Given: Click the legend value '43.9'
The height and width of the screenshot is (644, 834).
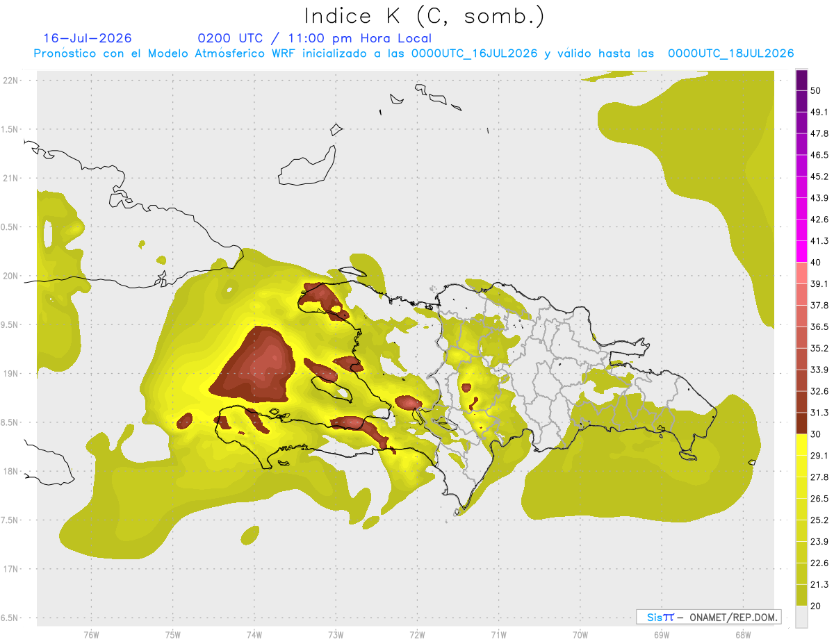Looking at the screenshot, I should click(819, 198).
